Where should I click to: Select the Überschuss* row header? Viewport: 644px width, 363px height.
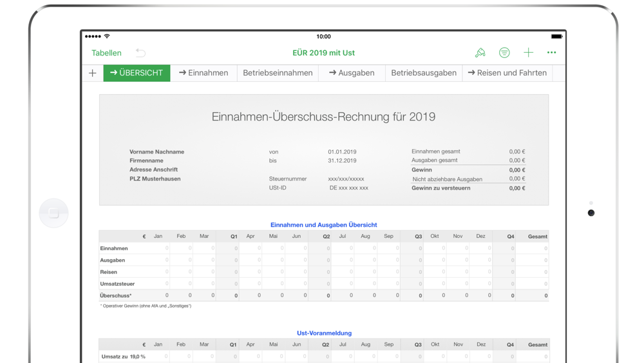(116, 295)
